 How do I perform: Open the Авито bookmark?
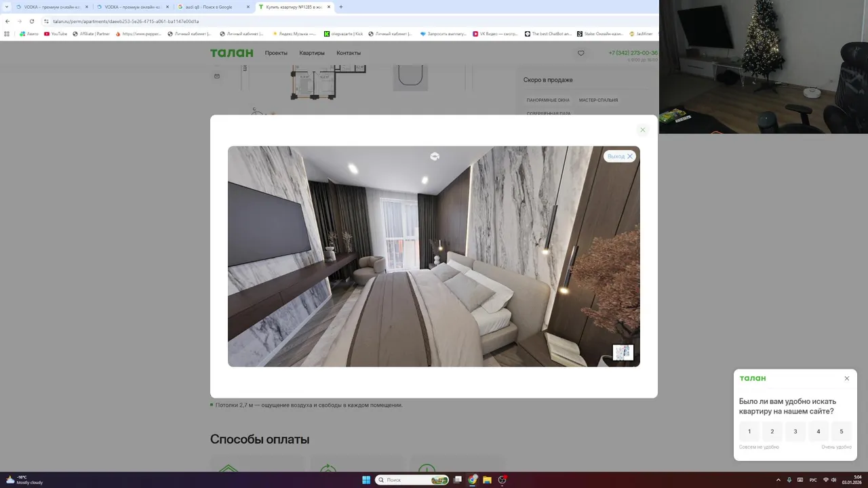[x=28, y=33]
